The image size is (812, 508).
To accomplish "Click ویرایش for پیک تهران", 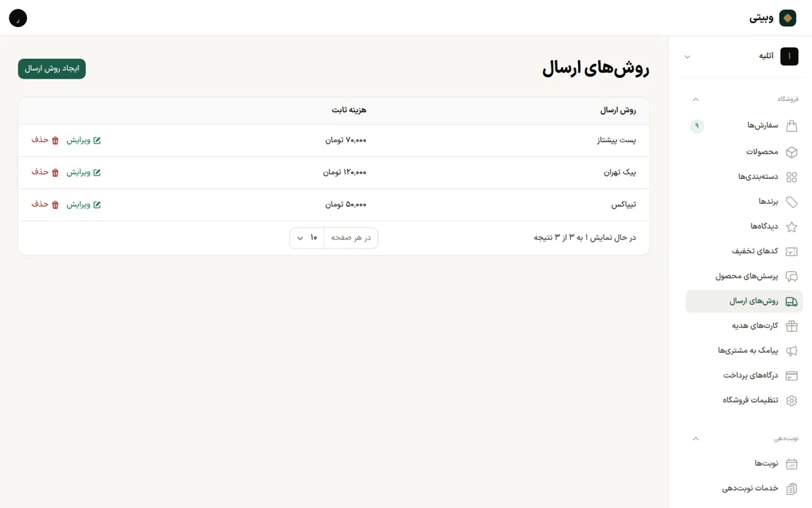I will tap(83, 173).
